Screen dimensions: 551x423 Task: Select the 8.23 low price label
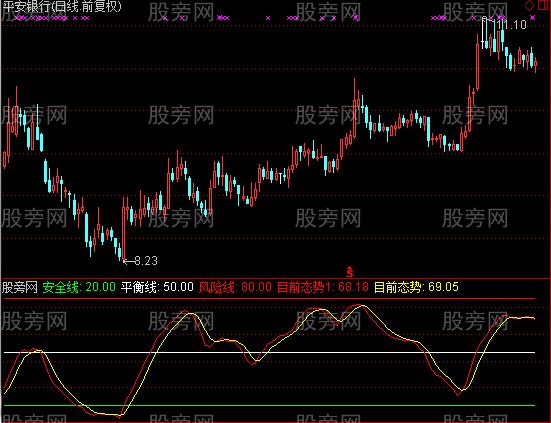146,261
